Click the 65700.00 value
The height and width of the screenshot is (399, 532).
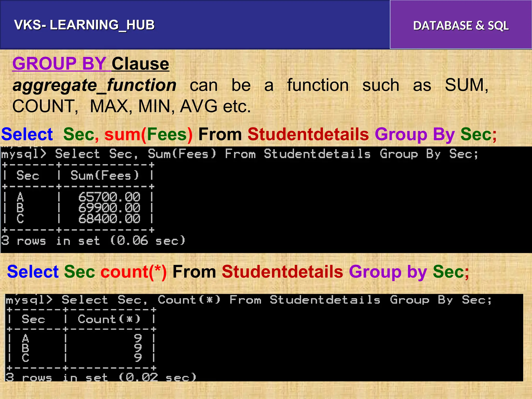109,197
